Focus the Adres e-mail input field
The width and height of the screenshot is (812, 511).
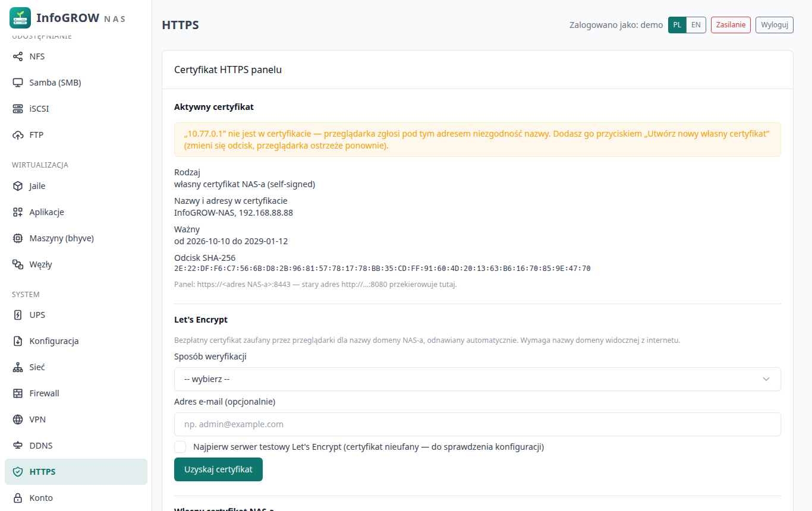477,424
